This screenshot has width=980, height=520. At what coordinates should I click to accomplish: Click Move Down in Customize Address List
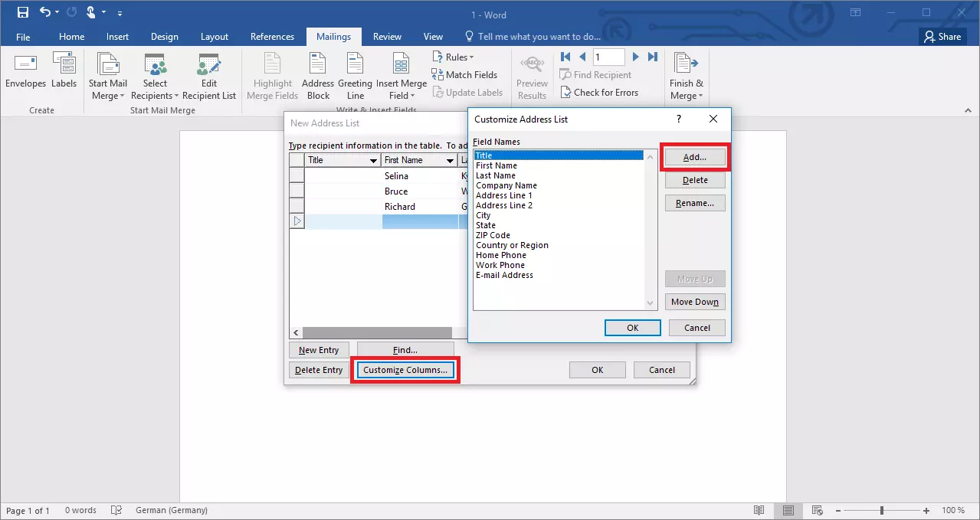694,302
